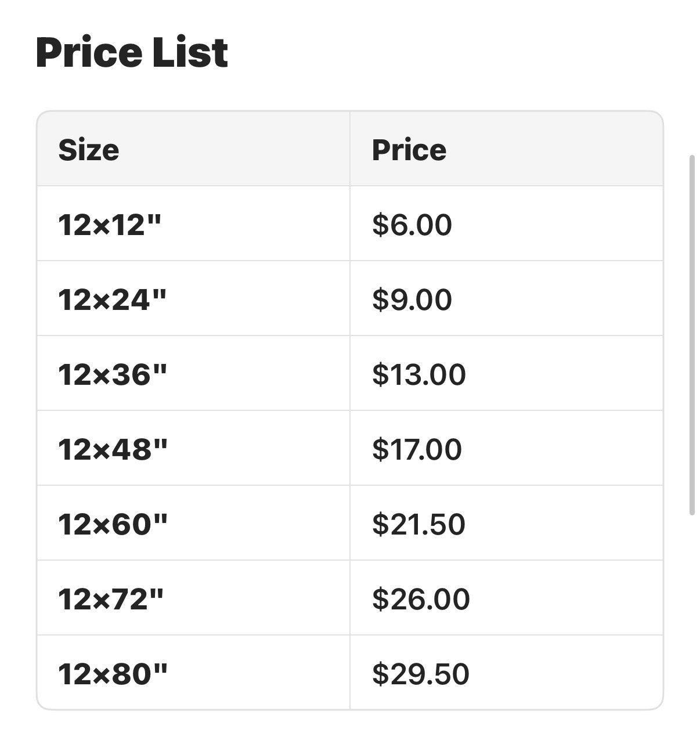
Task: Click the word "Price" in the page heading
Action: [89, 52]
